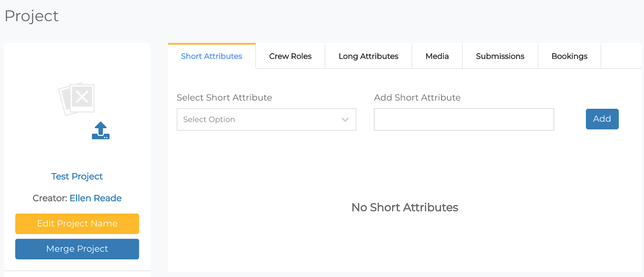Viewport: 644px width, 277px height.
Task: Click the blue upload image icon
Action: pyautogui.click(x=101, y=131)
